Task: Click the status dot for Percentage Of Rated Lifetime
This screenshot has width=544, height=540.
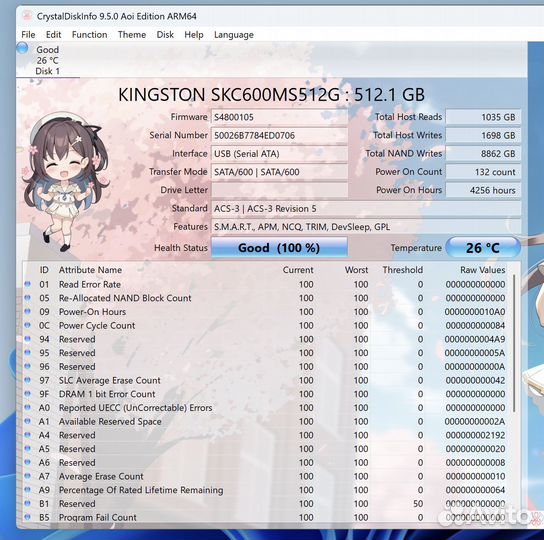Action: click(x=28, y=490)
